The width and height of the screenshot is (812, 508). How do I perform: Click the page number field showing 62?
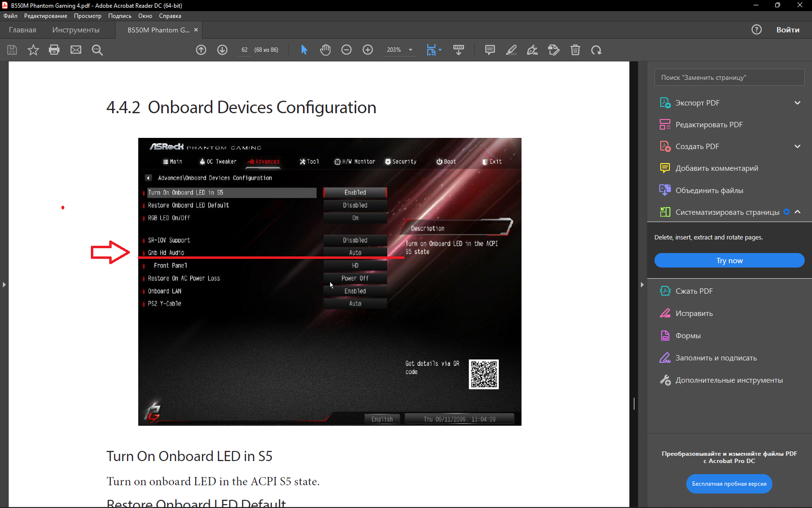(x=245, y=50)
